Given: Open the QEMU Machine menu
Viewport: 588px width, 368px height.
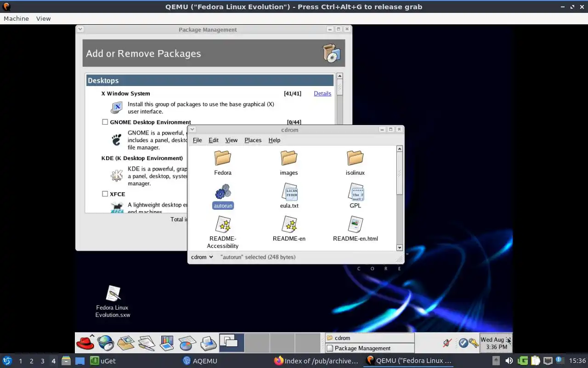Looking at the screenshot, I should (16, 18).
